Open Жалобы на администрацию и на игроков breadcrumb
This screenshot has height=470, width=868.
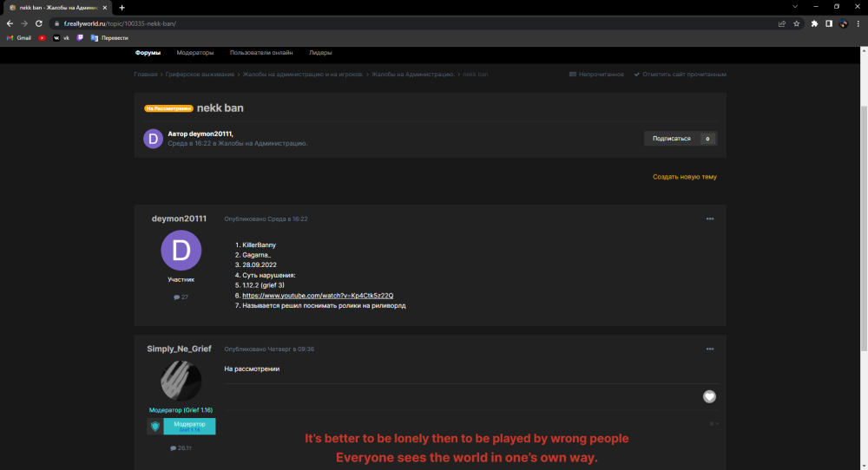[x=303, y=75]
